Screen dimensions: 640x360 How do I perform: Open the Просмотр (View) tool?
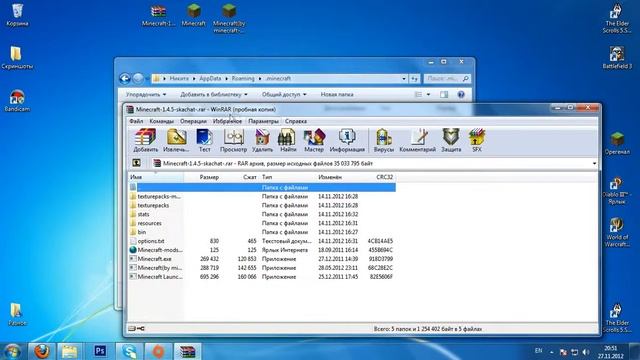point(233,141)
